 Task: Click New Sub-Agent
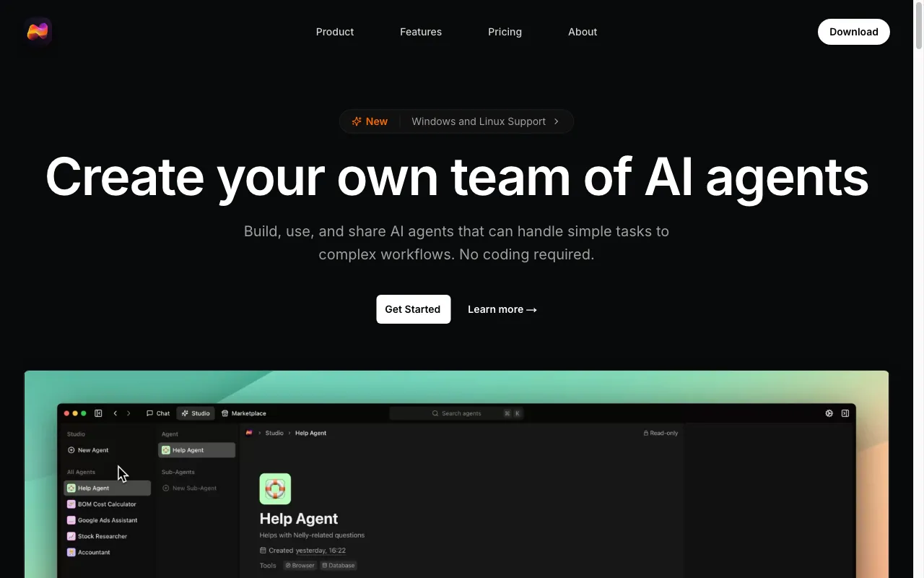[190, 488]
